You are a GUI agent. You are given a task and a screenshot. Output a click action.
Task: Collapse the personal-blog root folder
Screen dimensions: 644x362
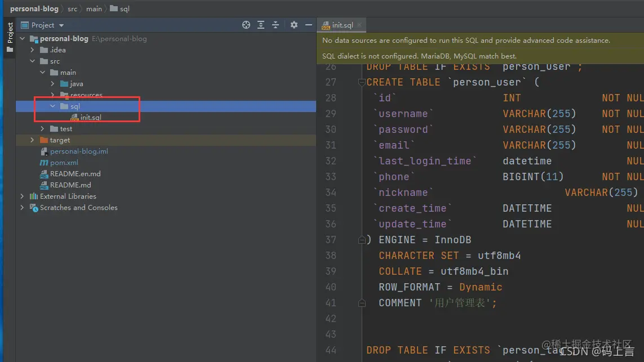point(22,39)
